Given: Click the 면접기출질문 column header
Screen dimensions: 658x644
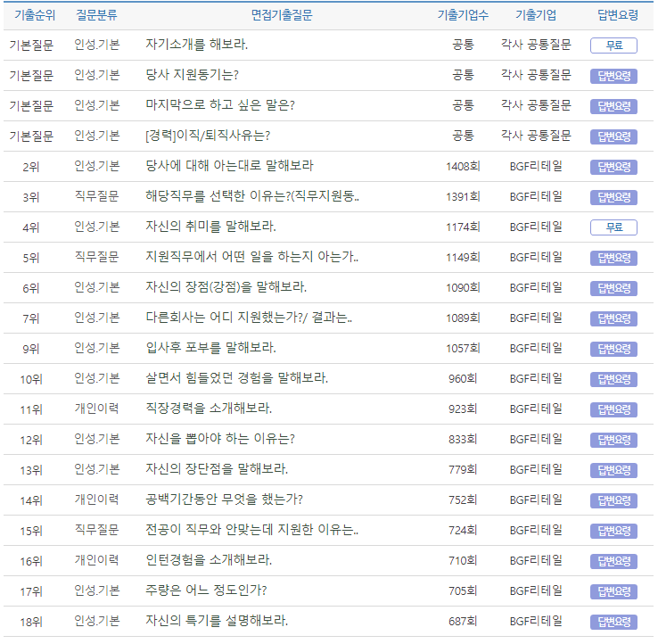Looking at the screenshot, I should click(282, 15).
